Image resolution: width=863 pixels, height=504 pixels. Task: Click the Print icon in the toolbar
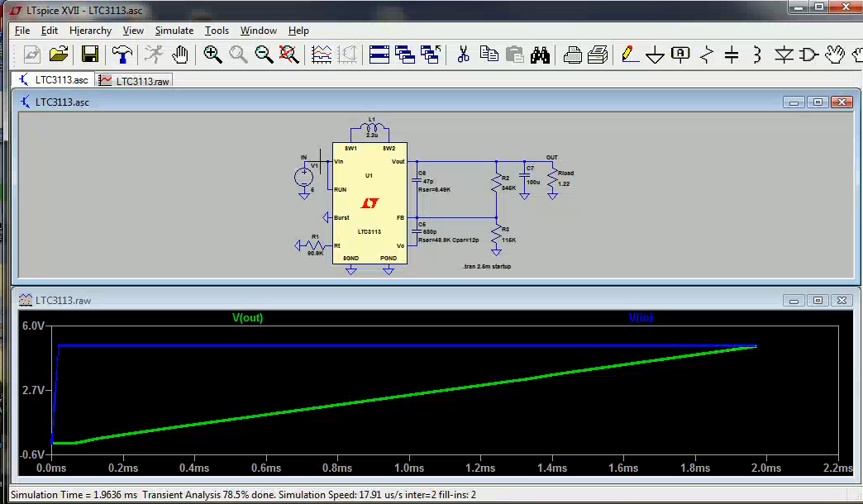coord(598,55)
